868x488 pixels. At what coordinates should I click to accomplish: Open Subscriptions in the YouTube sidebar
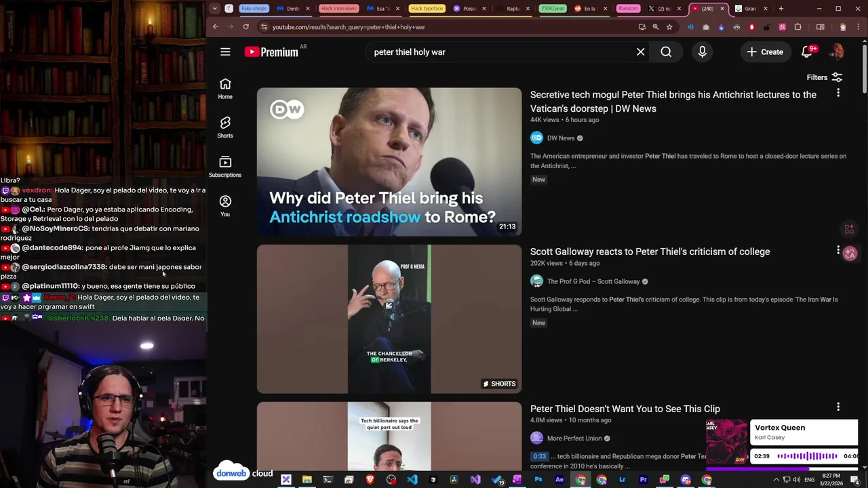coord(225,167)
